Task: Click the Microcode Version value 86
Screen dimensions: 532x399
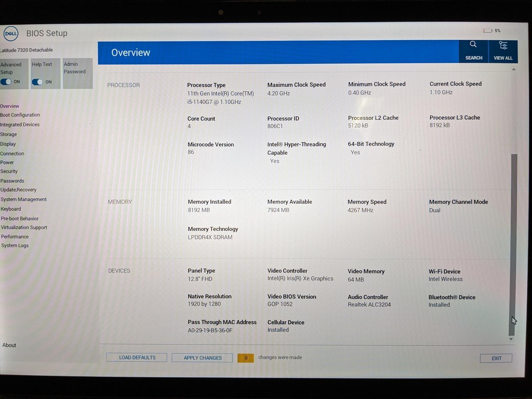Action: pos(191,152)
